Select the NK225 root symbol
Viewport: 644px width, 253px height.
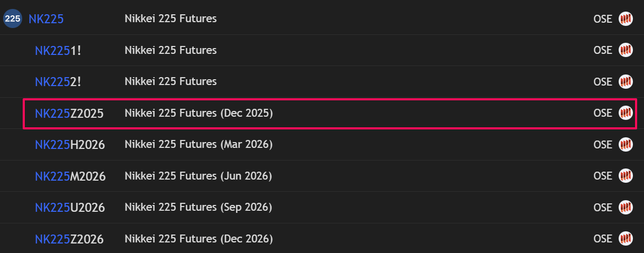(x=46, y=19)
